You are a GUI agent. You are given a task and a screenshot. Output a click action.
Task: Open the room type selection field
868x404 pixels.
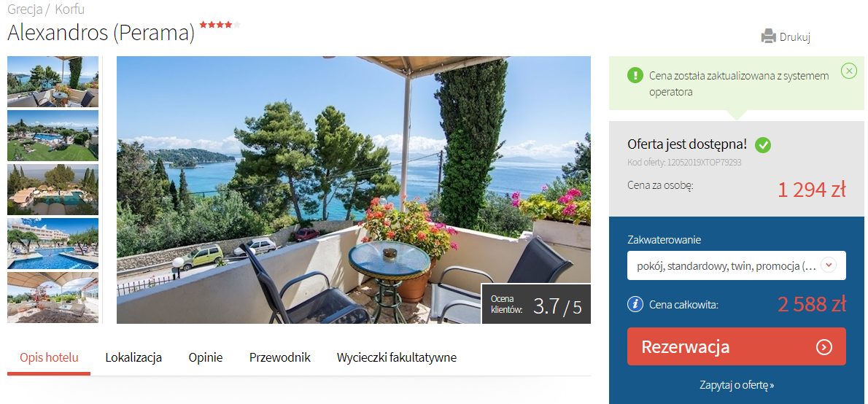pos(736,265)
